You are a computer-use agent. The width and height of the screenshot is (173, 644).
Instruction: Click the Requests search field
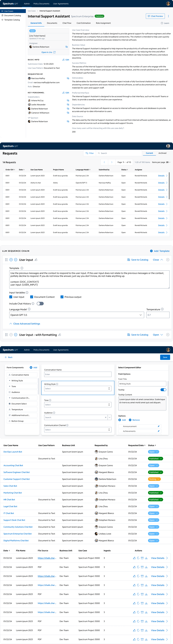pyautogui.click(x=119, y=153)
